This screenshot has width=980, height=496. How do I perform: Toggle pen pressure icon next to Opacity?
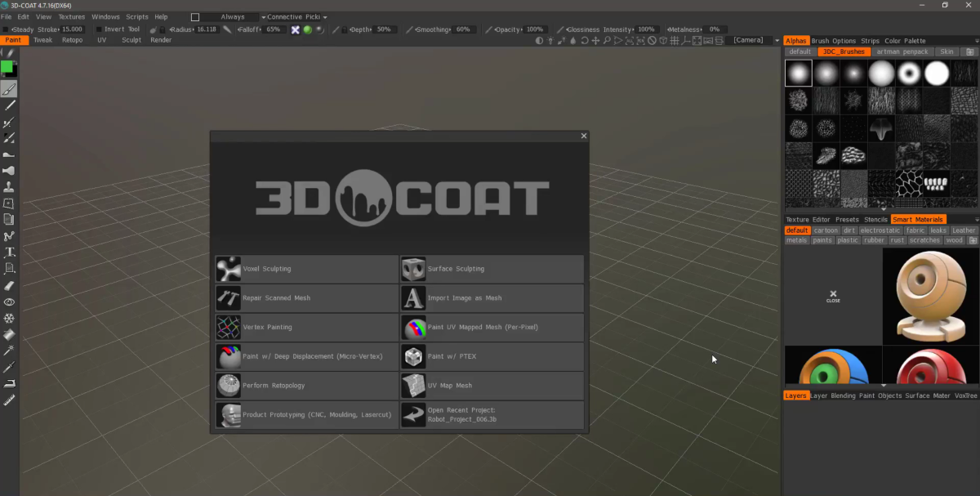coord(488,29)
